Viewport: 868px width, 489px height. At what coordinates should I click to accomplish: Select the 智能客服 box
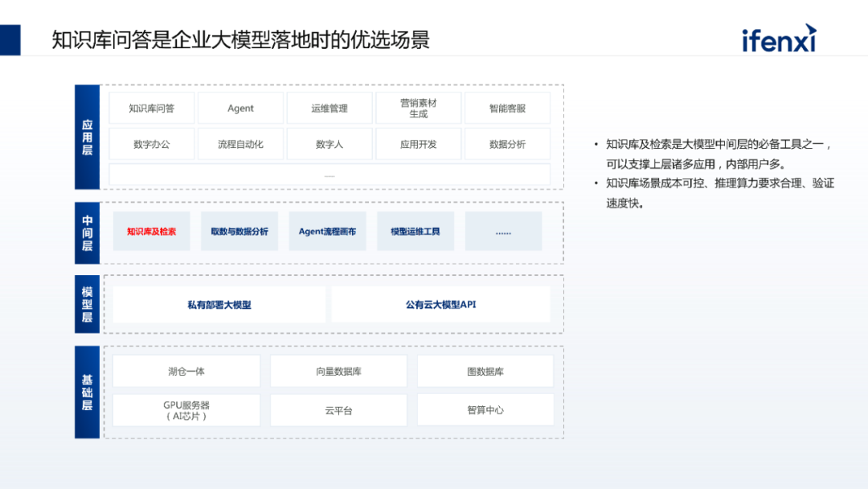point(507,109)
